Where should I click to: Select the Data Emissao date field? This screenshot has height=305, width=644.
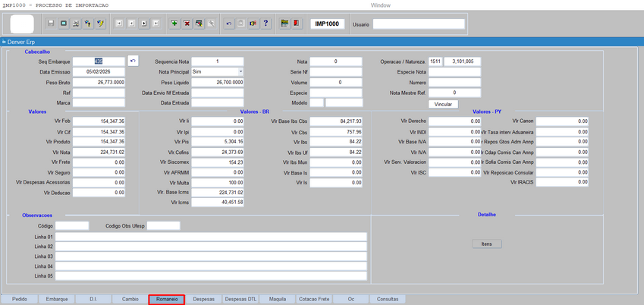99,71
